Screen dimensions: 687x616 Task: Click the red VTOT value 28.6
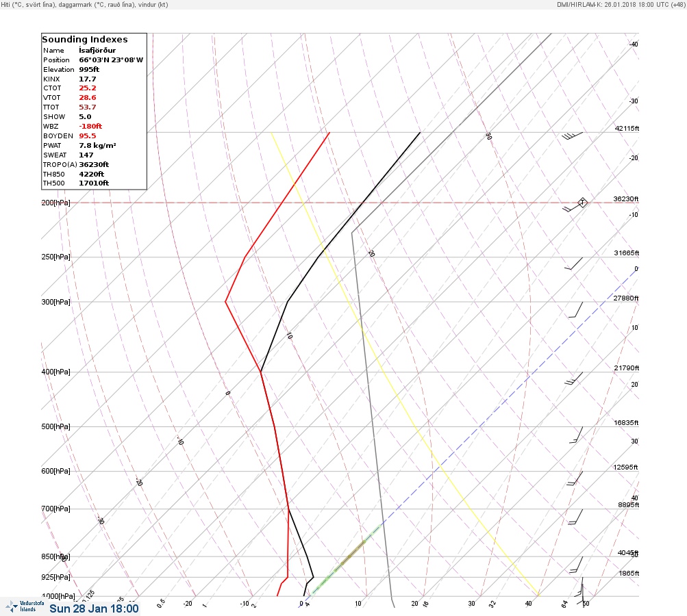click(x=87, y=98)
